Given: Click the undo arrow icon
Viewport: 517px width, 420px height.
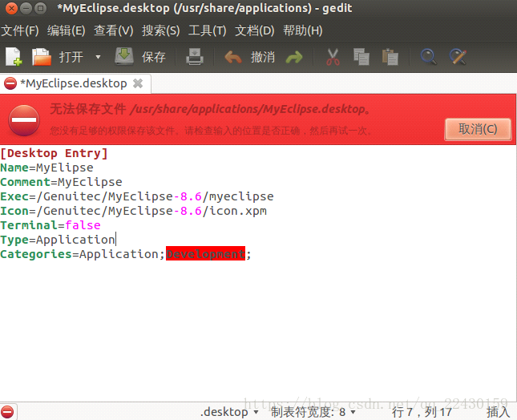Looking at the screenshot, I should [x=233, y=57].
